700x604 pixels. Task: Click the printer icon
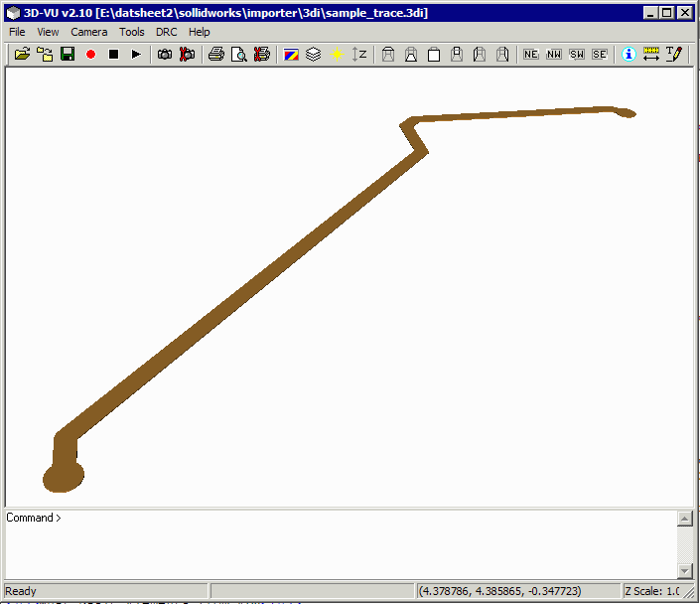[x=215, y=54]
